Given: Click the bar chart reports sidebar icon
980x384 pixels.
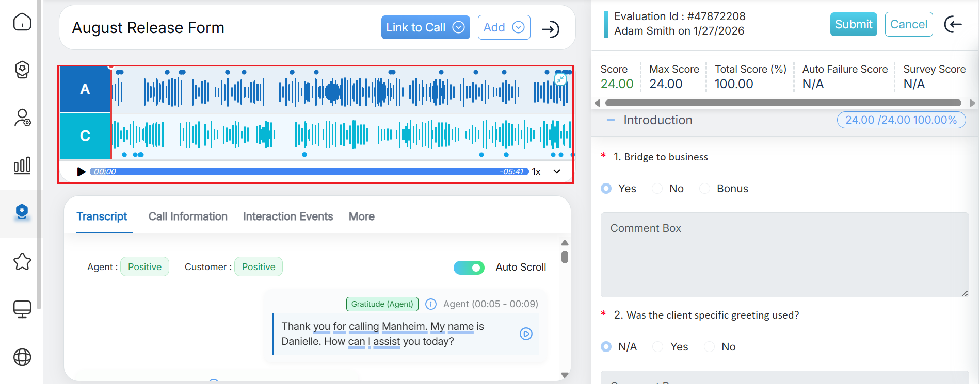Looking at the screenshot, I should coord(22,165).
